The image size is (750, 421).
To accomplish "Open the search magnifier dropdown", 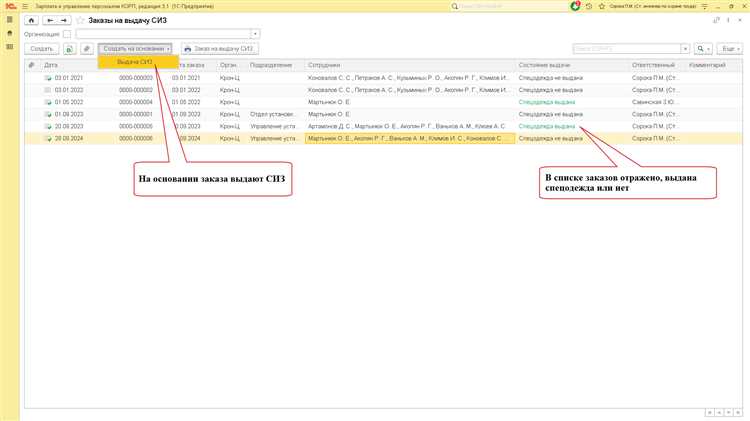I will [x=702, y=48].
